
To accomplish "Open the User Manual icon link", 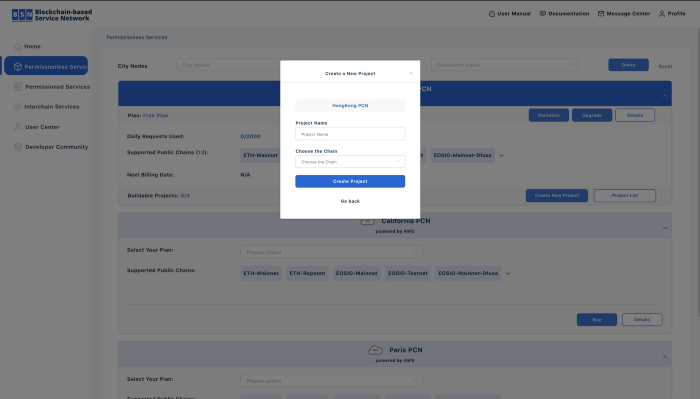I will [x=492, y=14].
